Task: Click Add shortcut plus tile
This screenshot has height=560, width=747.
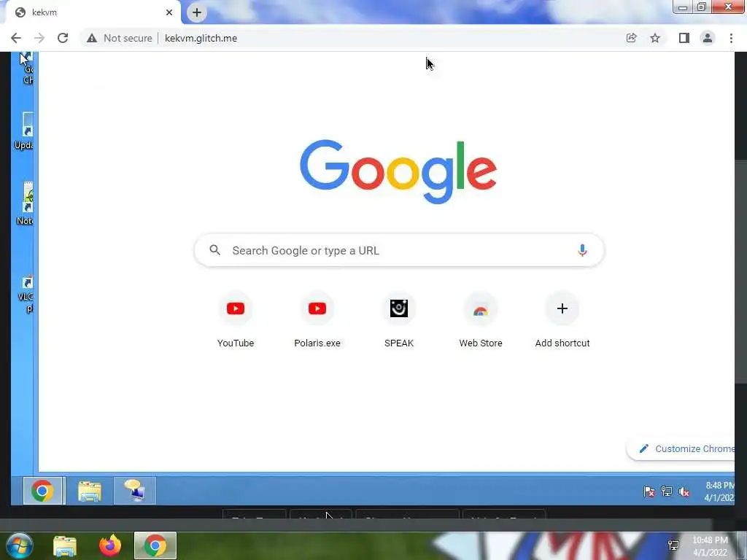Action: point(562,308)
